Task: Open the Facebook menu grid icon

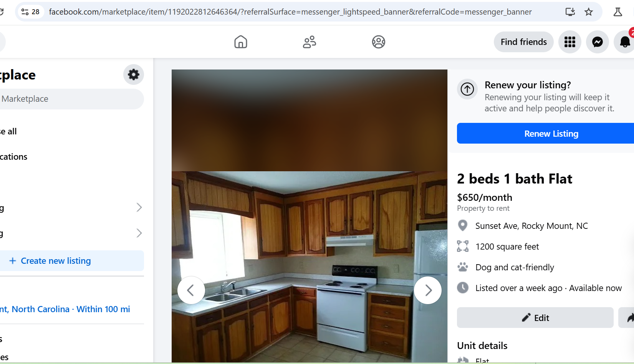Action: click(570, 42)
